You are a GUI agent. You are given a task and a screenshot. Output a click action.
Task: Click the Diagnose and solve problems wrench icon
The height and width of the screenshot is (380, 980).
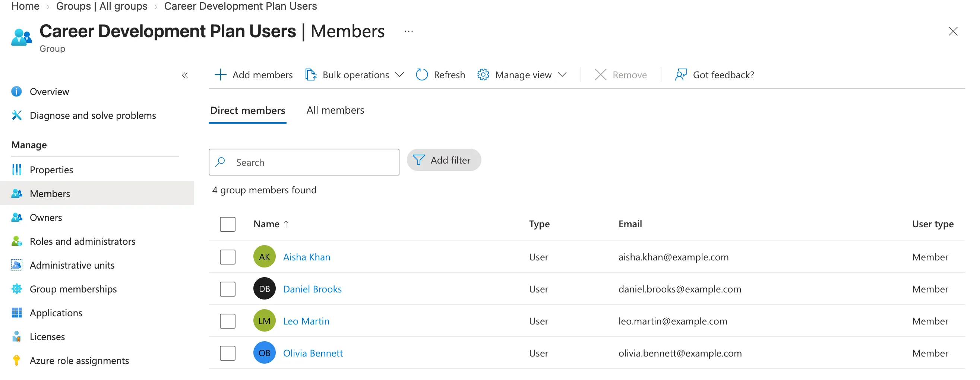16,115
